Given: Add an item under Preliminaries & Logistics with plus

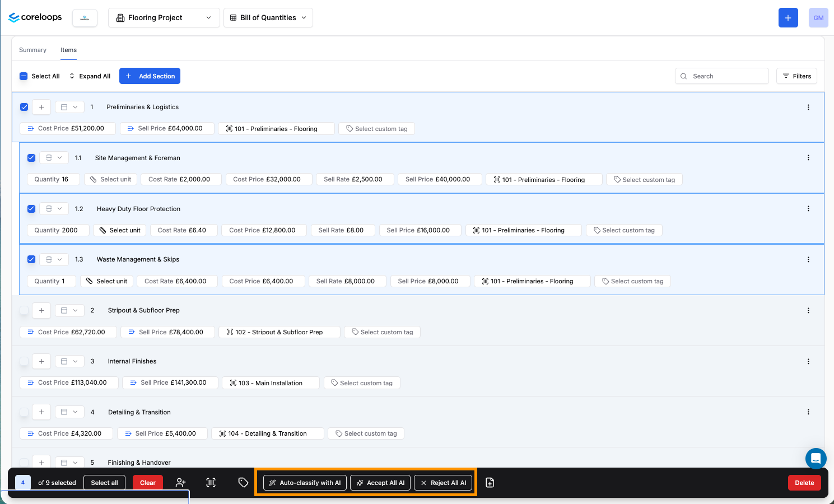Looking at the screenshot, I should [x=41, y=107].
